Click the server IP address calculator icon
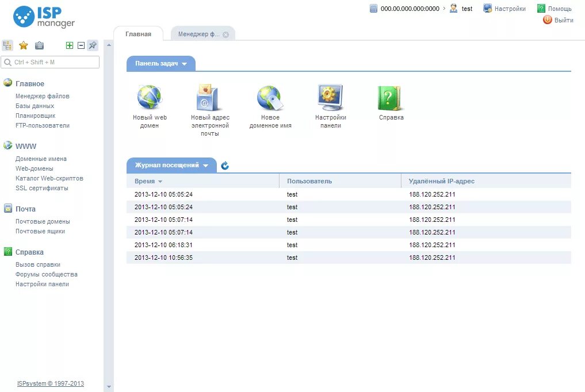Viewport: 585px width, 392px height. (x=373, y=8)
